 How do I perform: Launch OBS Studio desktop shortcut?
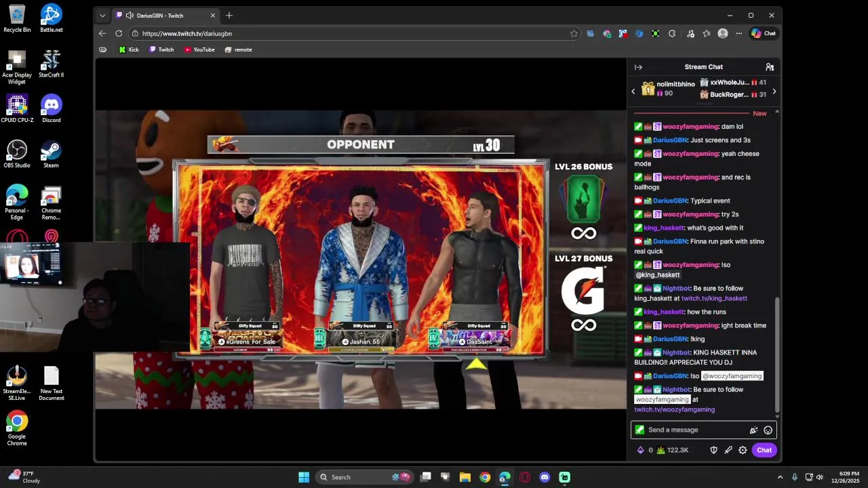[17, 154]
